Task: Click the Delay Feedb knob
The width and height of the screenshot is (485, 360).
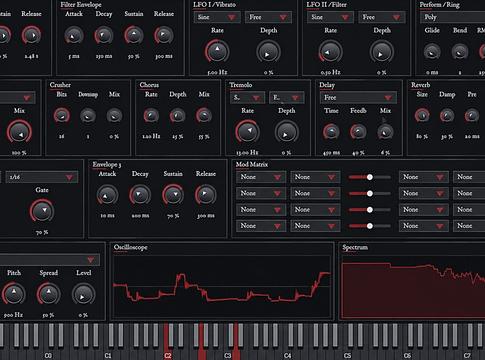Action: click(x=358, y=132)
